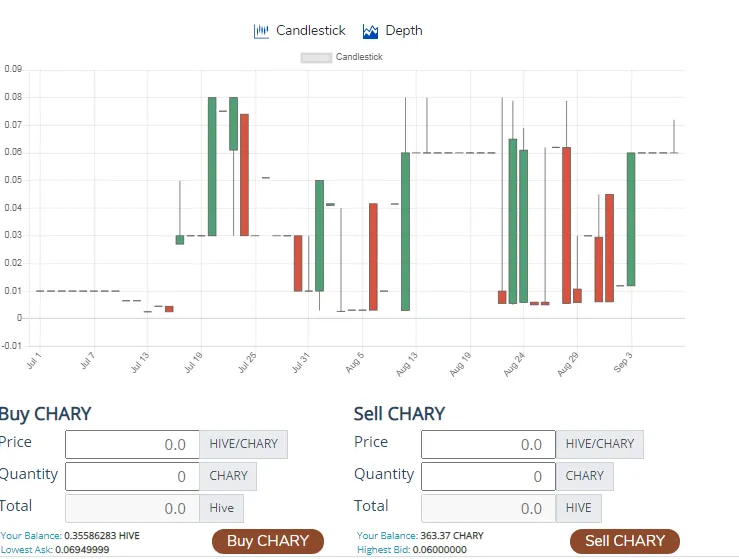Click the Sell CHARY heading

399,414
